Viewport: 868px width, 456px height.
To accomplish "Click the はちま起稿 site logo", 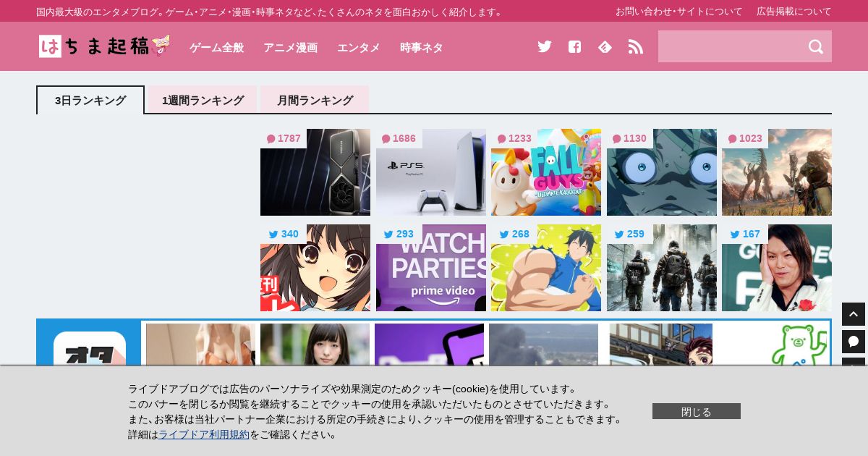I will tap(104, 46).
